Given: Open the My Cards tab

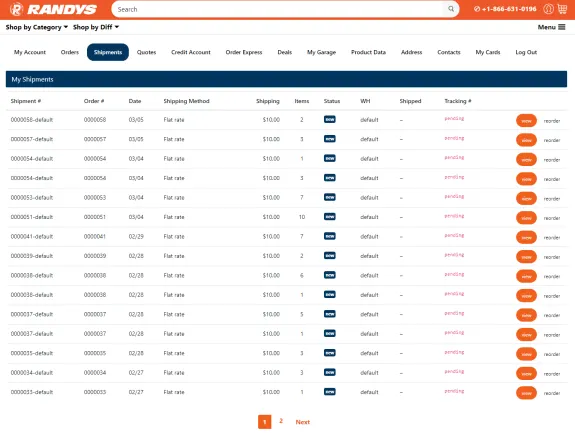Looking at the screenshot, I should 488,52.
